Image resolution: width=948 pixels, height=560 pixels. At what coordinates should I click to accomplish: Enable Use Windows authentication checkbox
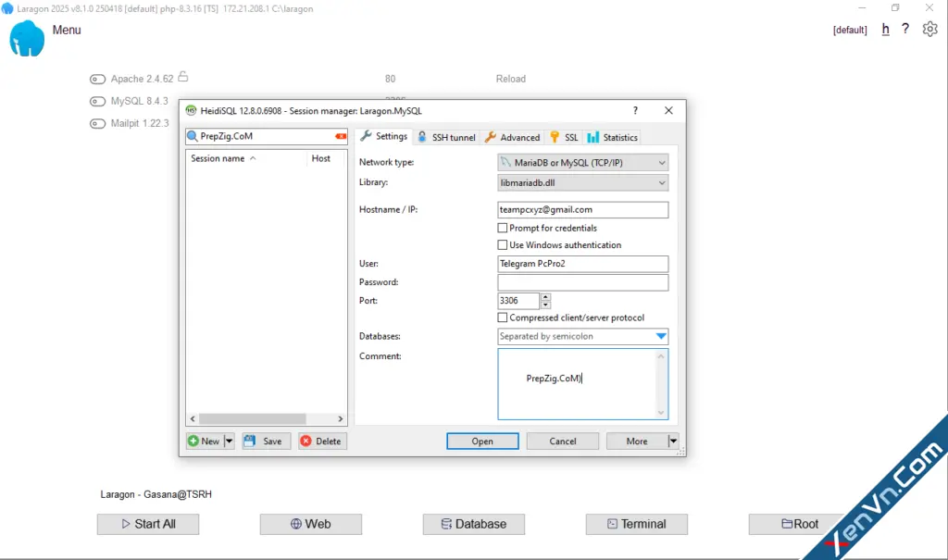pos(503,245)
